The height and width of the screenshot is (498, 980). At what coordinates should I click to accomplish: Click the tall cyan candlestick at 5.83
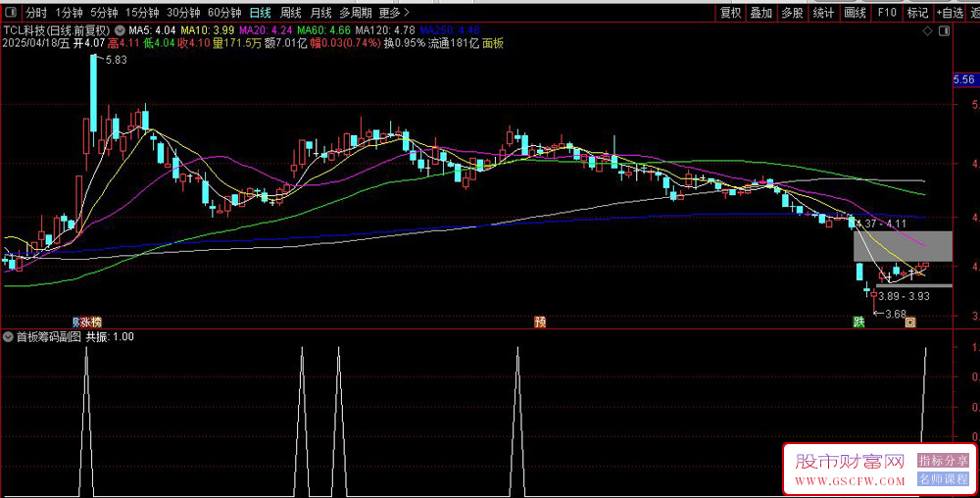94,93
